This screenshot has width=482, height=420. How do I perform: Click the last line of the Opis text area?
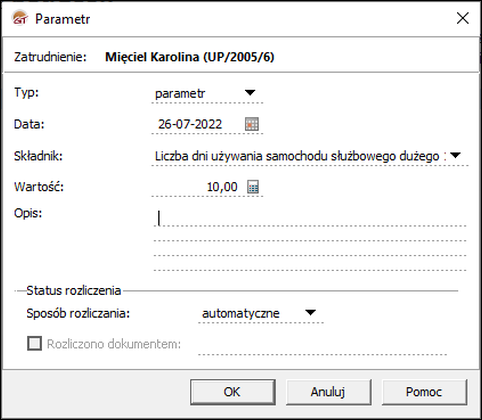[x=310, y=264]
